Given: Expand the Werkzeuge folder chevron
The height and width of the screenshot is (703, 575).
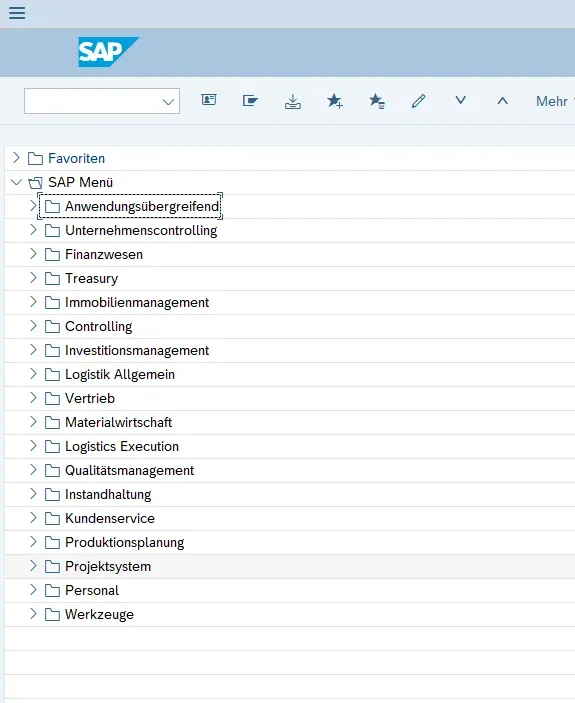Looking at the screenshot, I should coord(33,614).
